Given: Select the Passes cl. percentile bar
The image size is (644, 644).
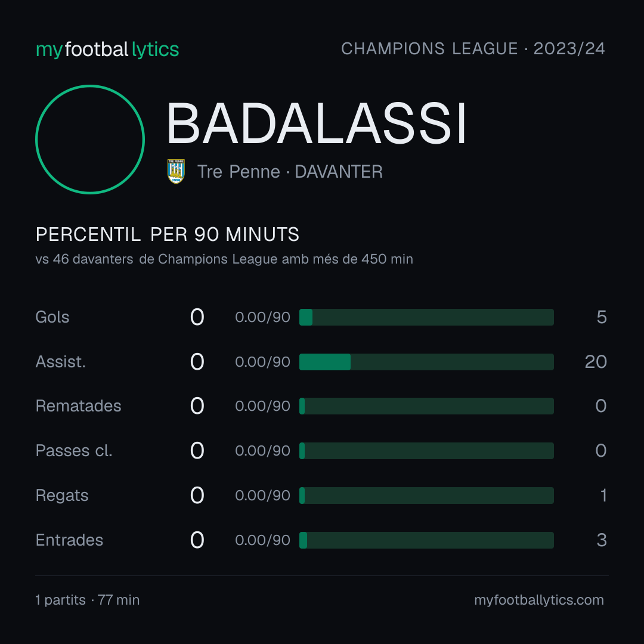Looking at the screenshot, I should tap(426, 451).
